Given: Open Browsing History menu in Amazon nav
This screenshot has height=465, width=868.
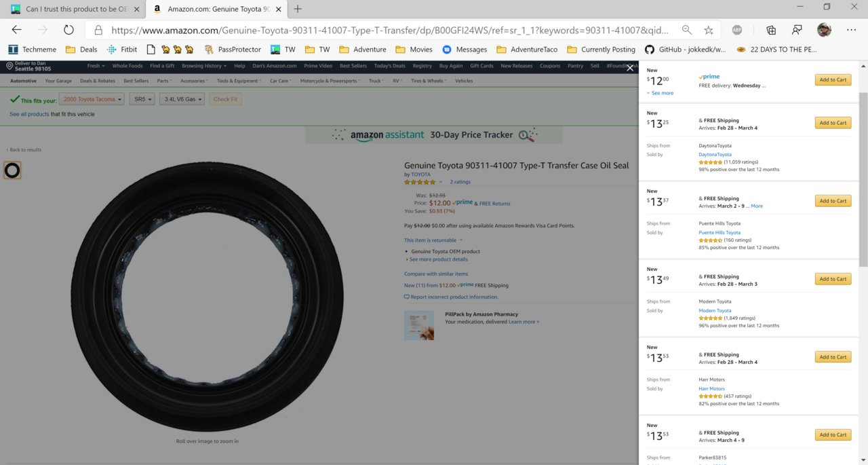Looking at the screenshot, I should (x=203, y=66).
